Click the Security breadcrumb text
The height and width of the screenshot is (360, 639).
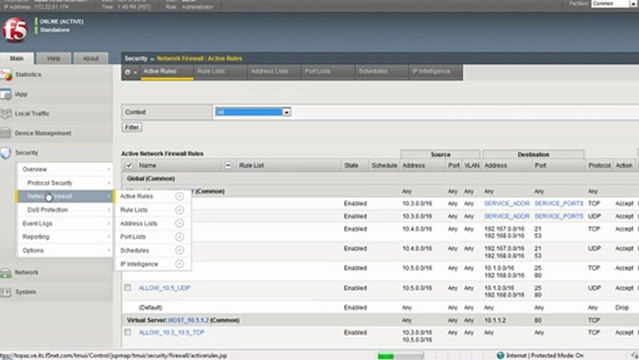click(x=136, y=58)
